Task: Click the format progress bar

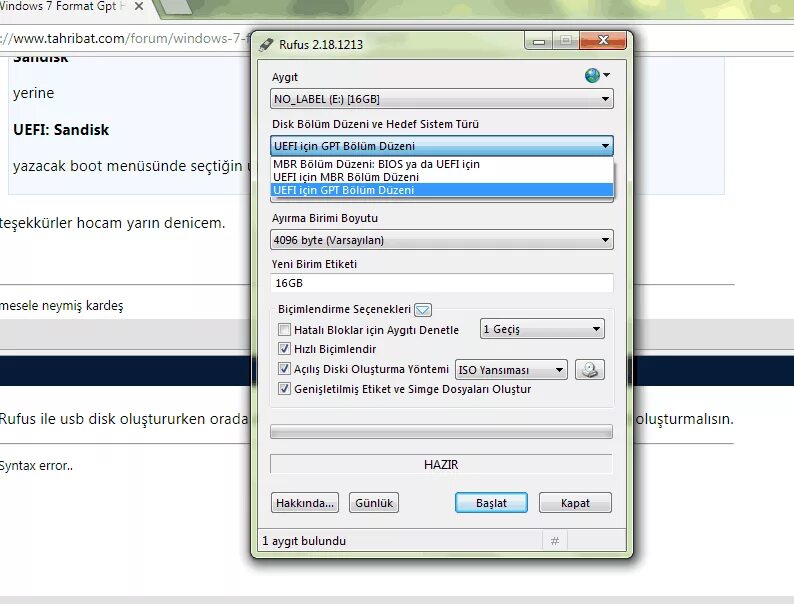Action: point(442,431)
